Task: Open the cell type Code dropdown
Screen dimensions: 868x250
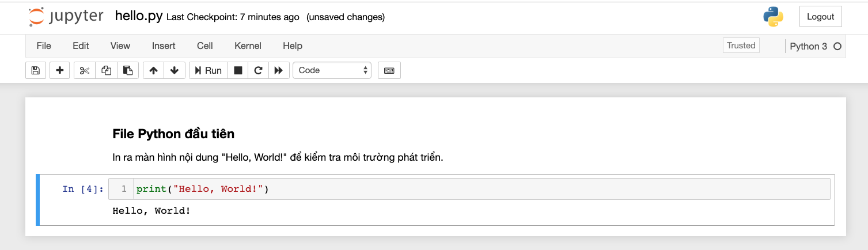Action: [x=332, y=70]
